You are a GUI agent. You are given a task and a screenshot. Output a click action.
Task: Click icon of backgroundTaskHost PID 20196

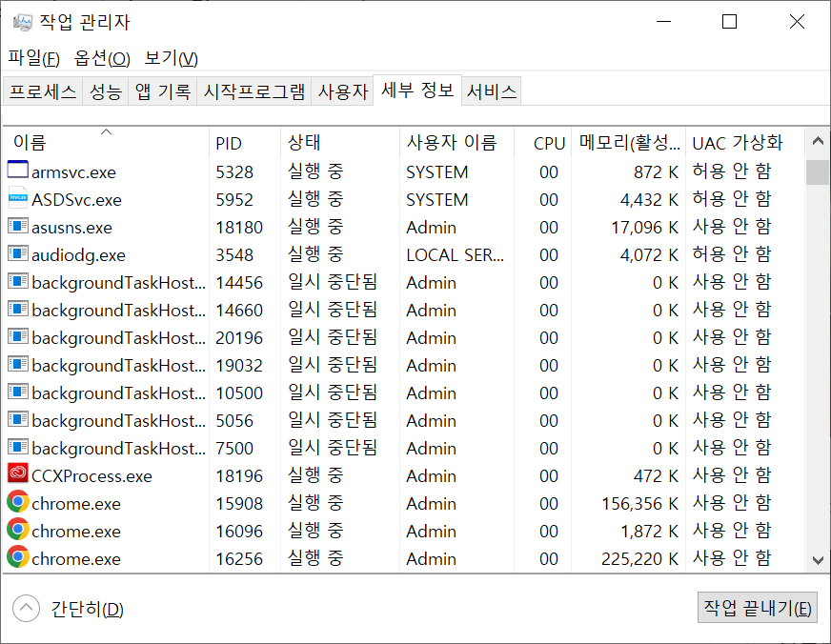(x=17, y=336)
